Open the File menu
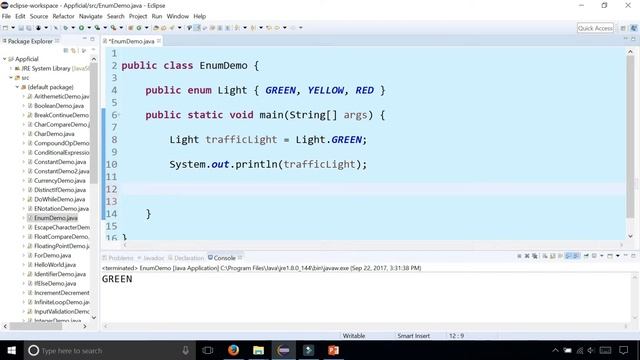Image resolution: width=640 pixels, height=360 pixels. [6, 16]
